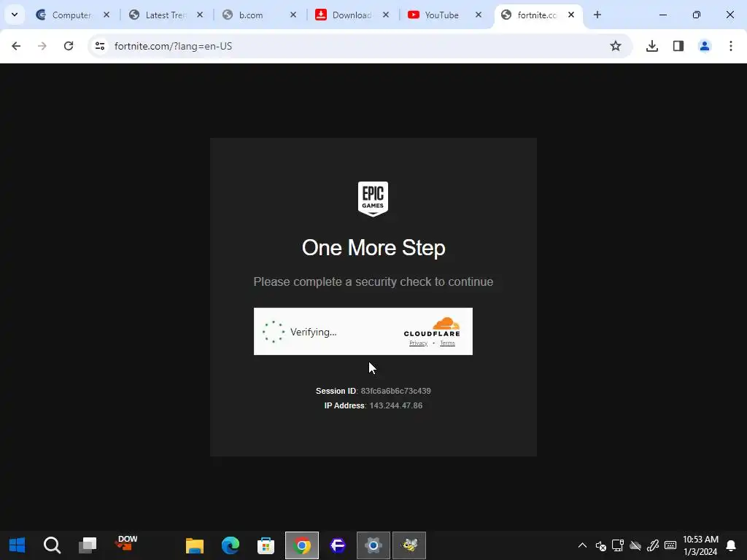Close the fortnite.com tab
The width and height of the screenshot is (747, 560).
pos(571,15)
